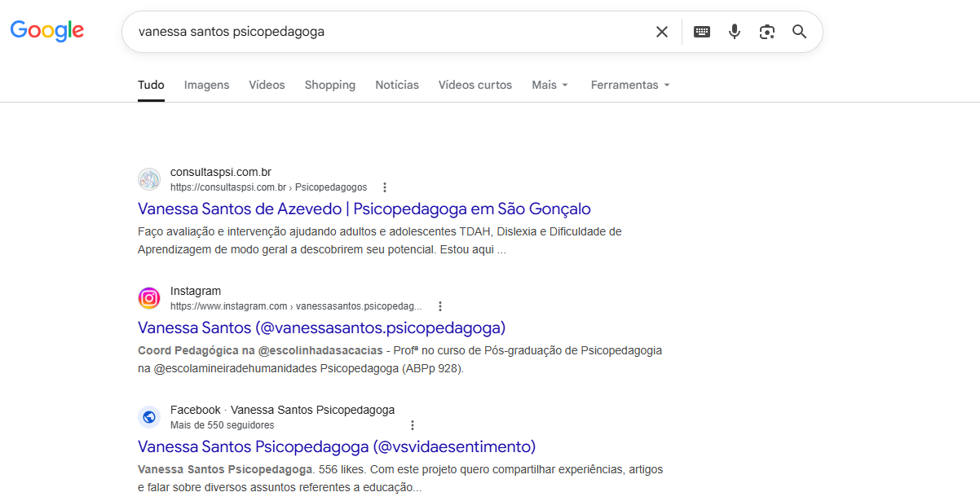Open the Notícias tab
This screenshot has width=980, height=501.
pyautogui.click(x=397, y=85)
